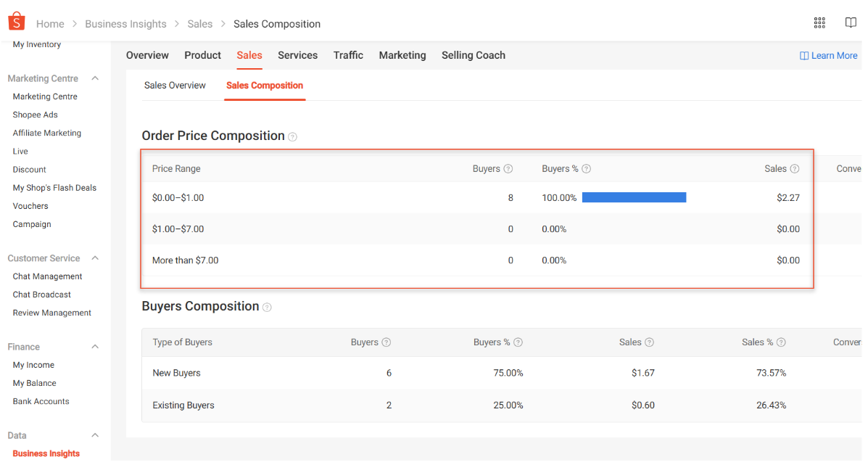Click the Learn More link
868x465 pixels.
828,56
